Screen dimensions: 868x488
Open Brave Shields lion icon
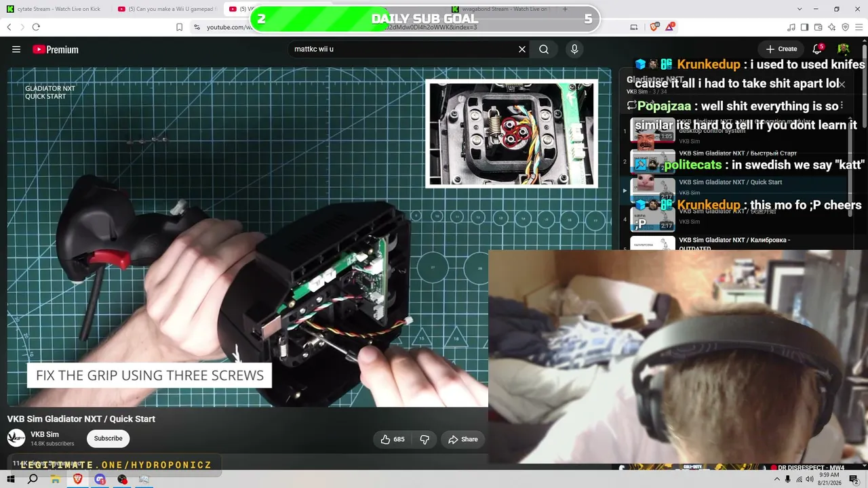tap(654, 27)
